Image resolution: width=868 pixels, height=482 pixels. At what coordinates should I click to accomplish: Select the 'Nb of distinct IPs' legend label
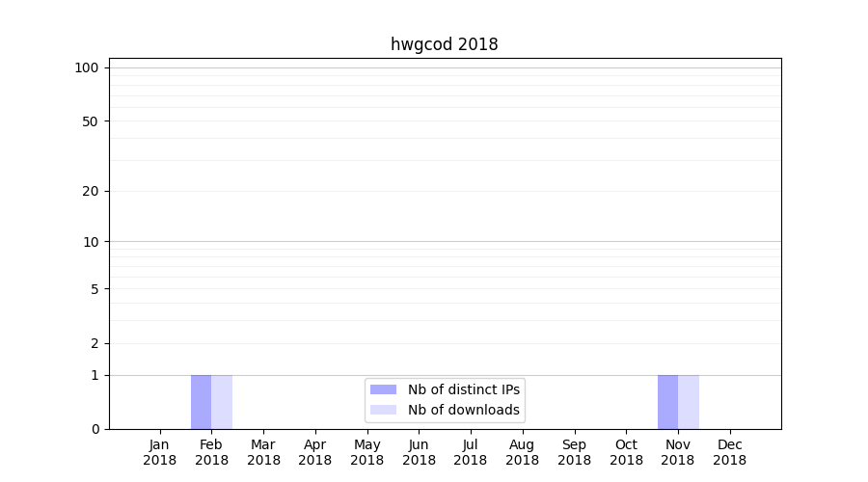[463, 389]
